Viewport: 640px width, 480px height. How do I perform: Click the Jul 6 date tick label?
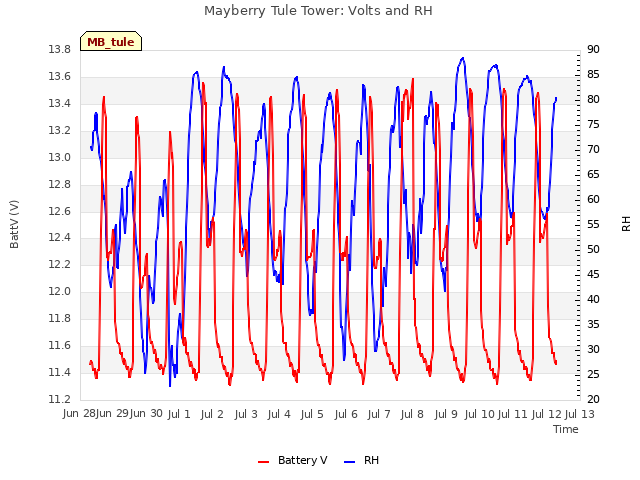click(346, 414)
